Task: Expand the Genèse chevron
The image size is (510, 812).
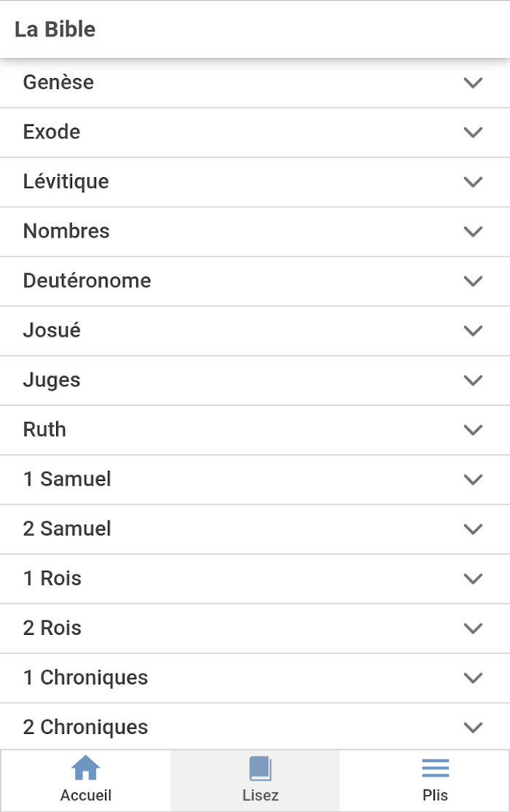Action: click(x=474, y=83)
